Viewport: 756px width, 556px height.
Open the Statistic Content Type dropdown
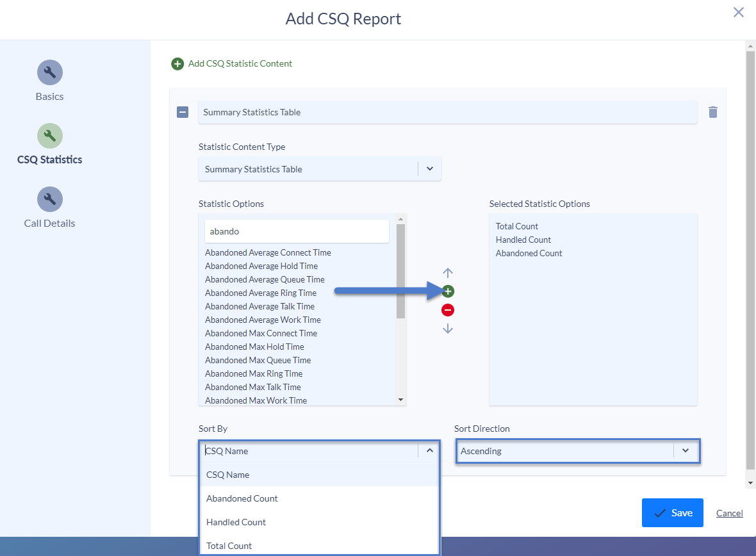(320, 168)
